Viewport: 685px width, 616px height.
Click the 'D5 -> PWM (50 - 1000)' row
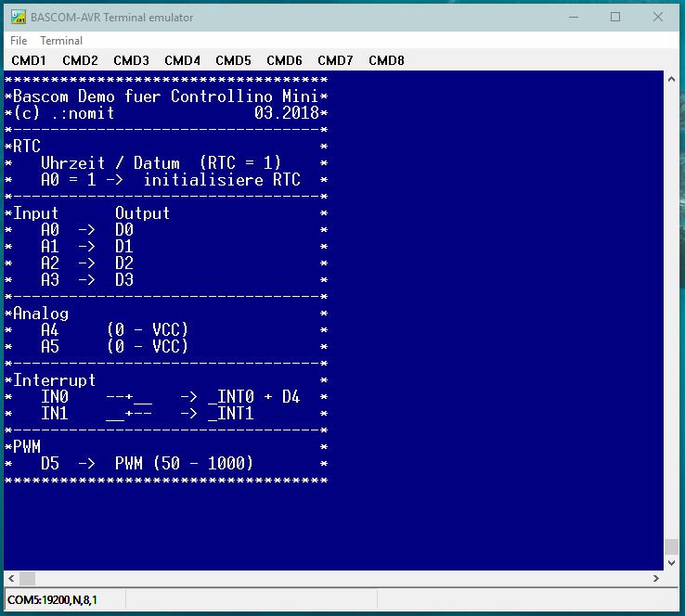click(x=147, y=463)
